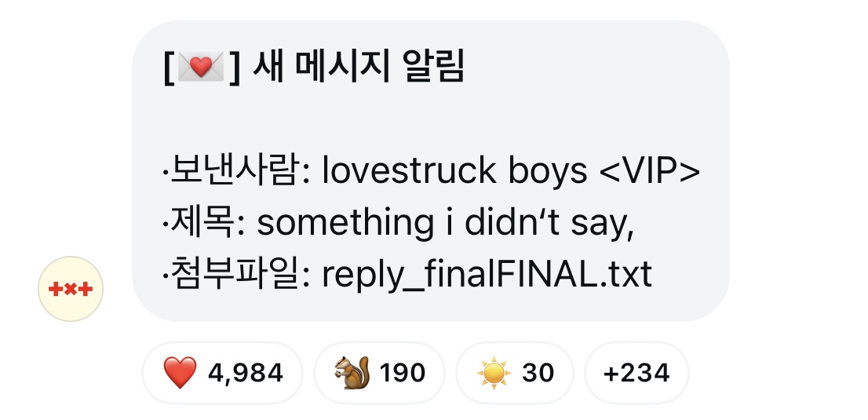This screenshot has width=868, height=420.
Task: Click the 190 chipmunk reaction count
Action: point(403,373)
